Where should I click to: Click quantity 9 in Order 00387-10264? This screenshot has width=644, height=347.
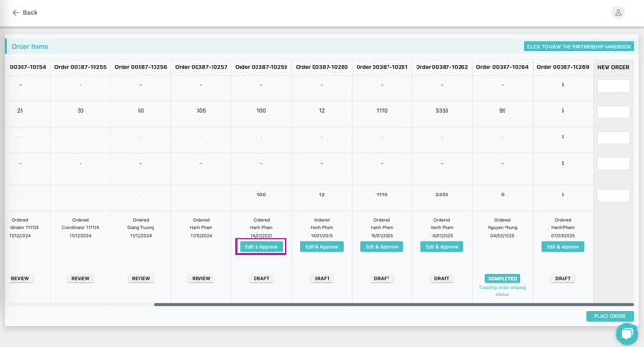point(503,195)
